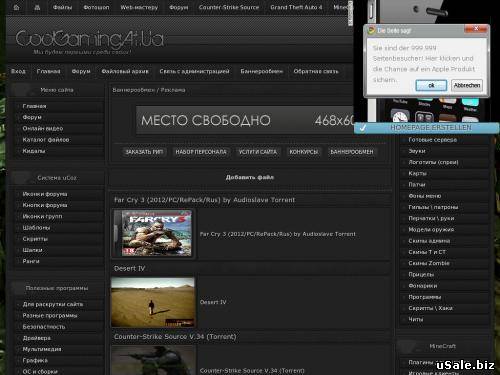Click the Far Cry 3 Audioslave Torrent title link
Image resolution: width=500 pixels, height=375 pixels.
coord(204,200)
